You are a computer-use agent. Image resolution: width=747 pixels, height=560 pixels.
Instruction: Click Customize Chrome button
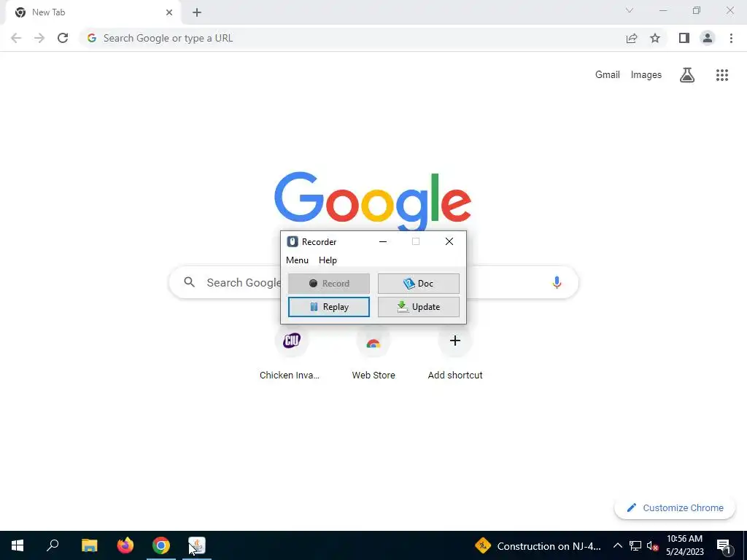pyautogui.click(x=675, y=507)
